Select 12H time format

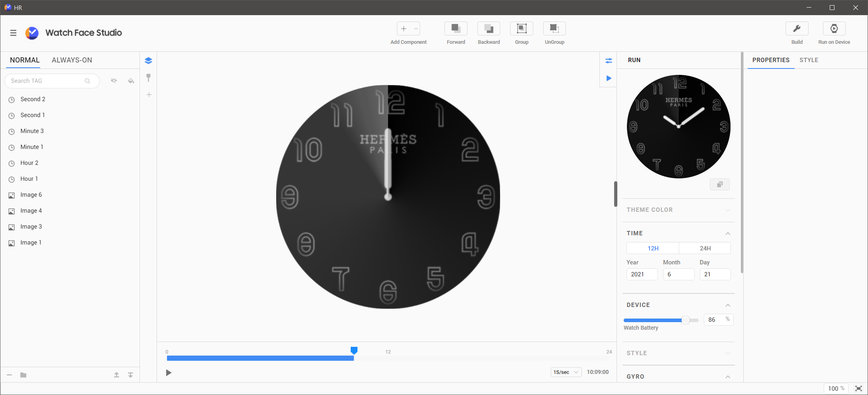pos(653,248)
